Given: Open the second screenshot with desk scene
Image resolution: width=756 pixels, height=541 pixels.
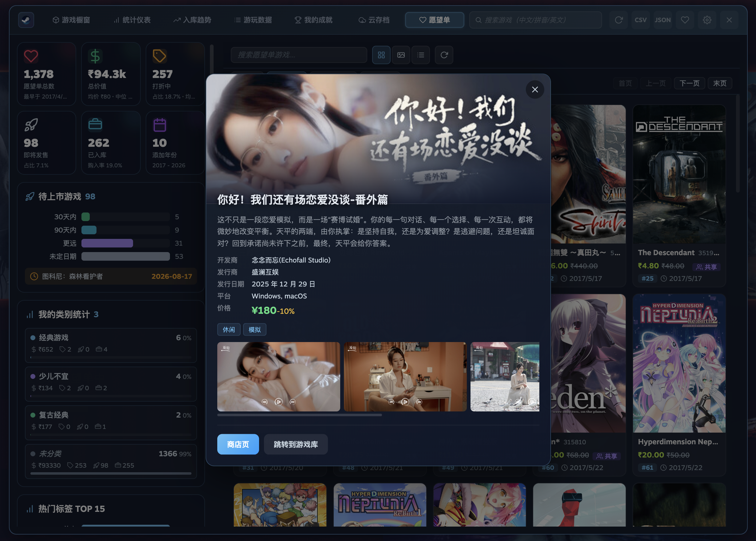Looking at the screenshot, I should tap(405, 377).
